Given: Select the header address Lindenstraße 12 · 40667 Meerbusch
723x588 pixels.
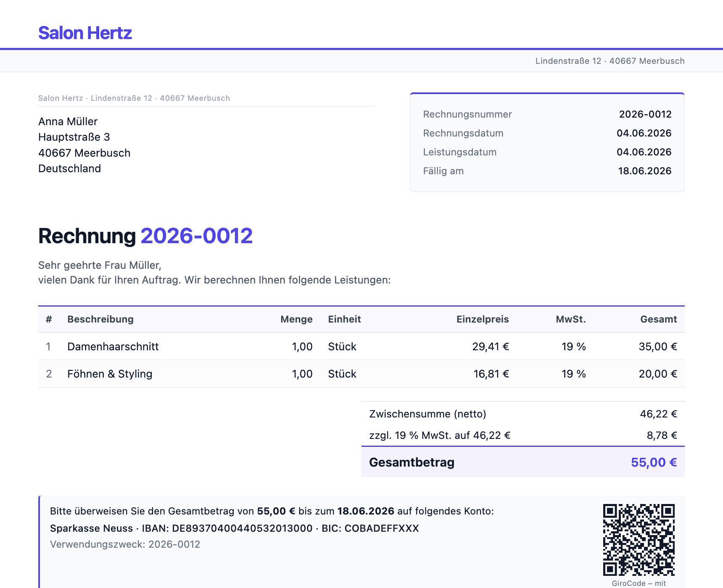Looking at the screenshot, I should point(610,61).
